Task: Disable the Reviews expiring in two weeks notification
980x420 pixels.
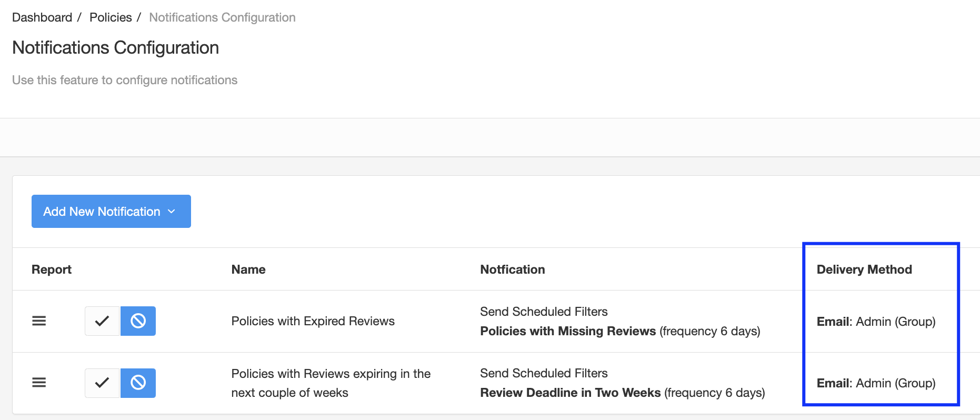Action: pos(138,383)
